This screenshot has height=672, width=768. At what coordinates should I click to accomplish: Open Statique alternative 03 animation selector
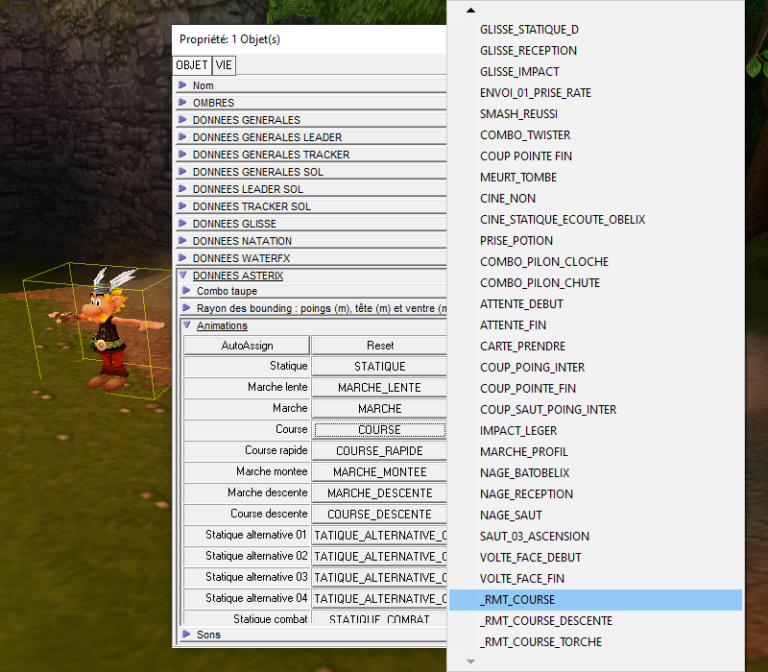[379, 577]
